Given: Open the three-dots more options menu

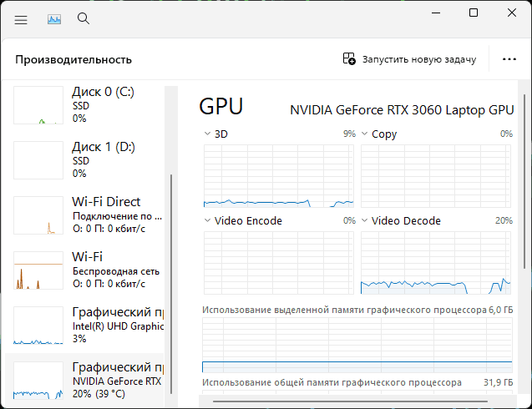Looking at the screenshot, I should point(509,59).
